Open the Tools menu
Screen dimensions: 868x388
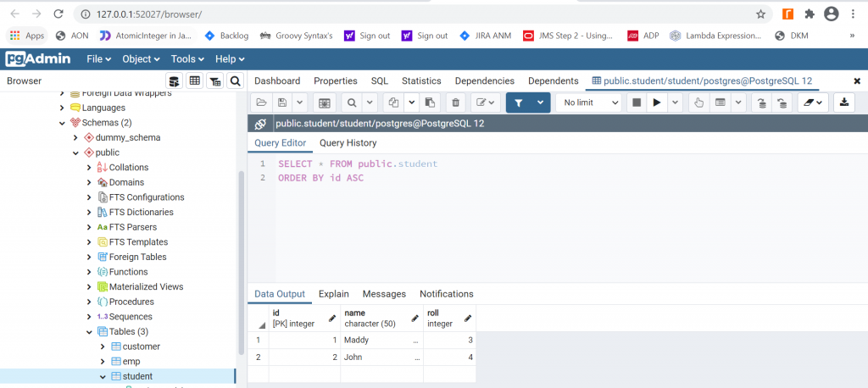tap(187, 59)
